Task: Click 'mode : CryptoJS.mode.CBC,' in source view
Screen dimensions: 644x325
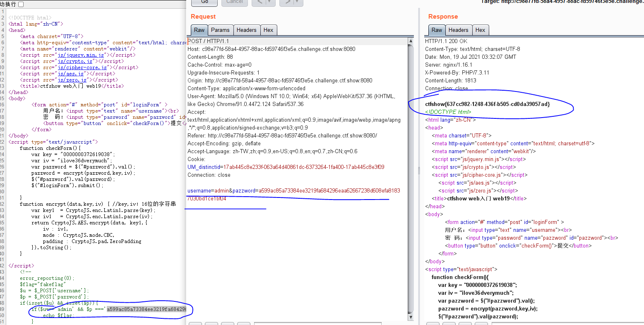Action: coord(79,235)
